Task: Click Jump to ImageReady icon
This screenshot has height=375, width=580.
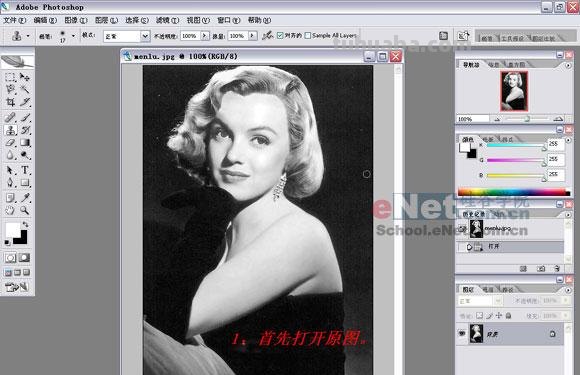Action: pyautogui.click(x=17, y=287)
